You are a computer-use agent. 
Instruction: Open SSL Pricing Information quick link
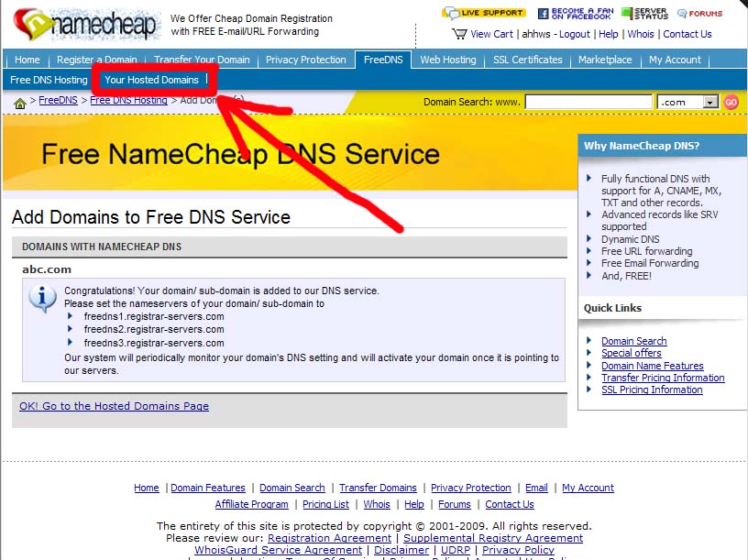coord(652,390)
